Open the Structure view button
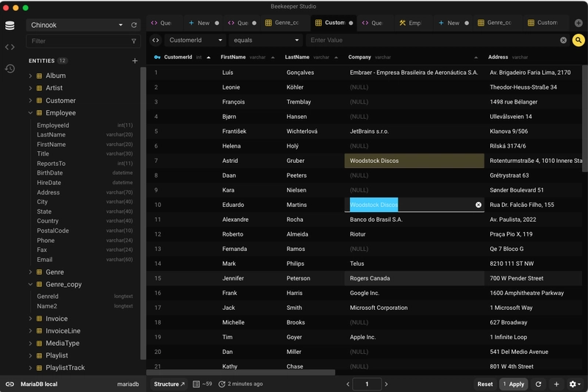Image resolution: width=588 pixels, height=392 pixels. pos(169,384)
